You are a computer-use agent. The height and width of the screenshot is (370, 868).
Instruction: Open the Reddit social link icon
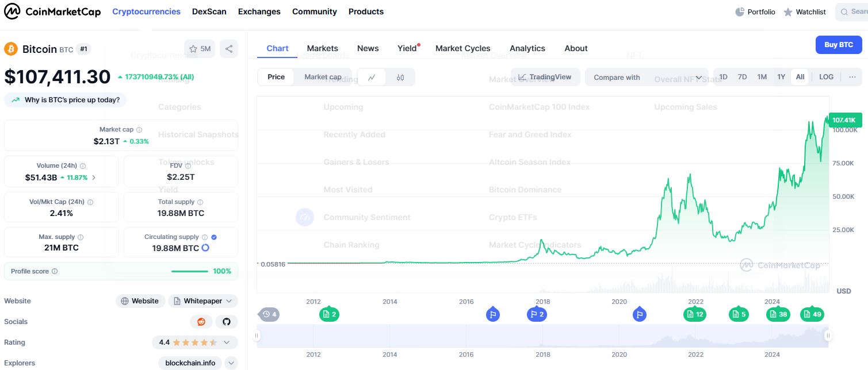click(x=201, y=322)
